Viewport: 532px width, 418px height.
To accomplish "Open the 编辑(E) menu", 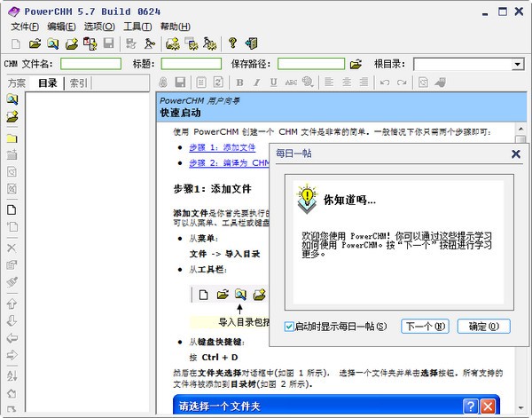I will [61, 27].
